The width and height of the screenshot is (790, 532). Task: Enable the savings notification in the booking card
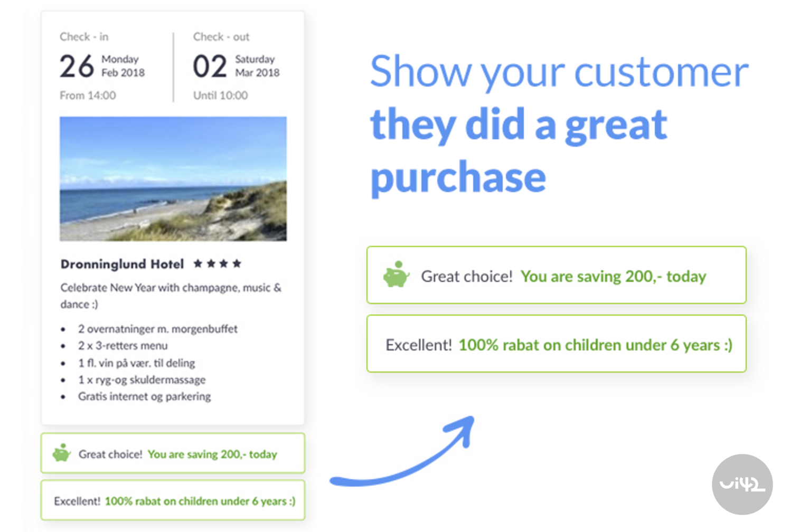173,453
